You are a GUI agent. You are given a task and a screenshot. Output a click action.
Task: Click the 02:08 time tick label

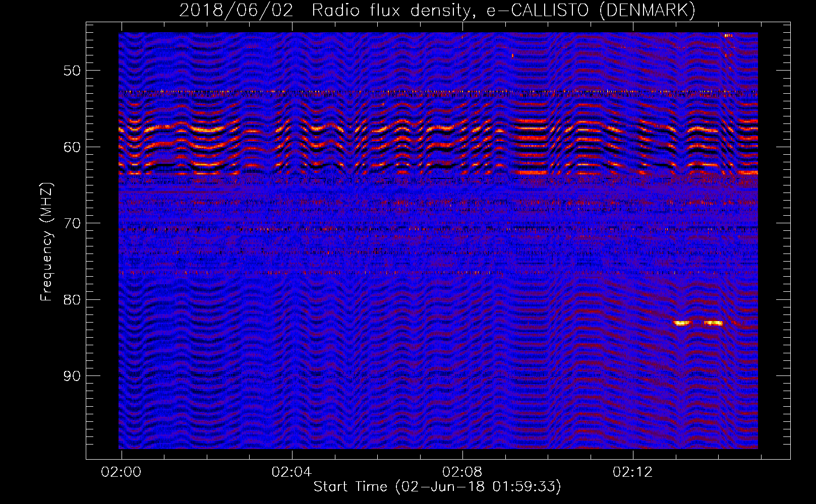[462, 472]
